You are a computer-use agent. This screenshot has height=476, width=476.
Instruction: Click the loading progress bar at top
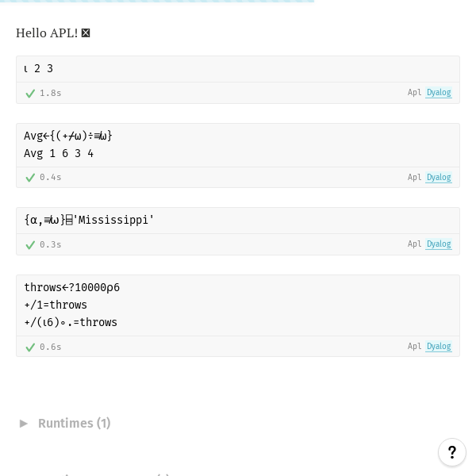point(157,2)
